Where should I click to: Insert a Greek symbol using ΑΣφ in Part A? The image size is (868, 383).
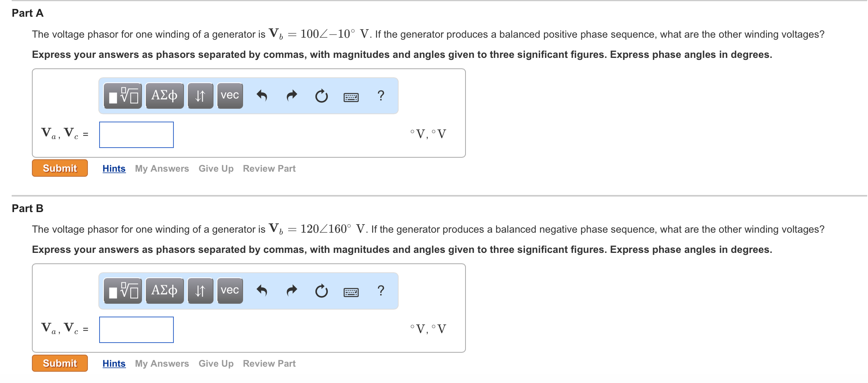[164, 96]
